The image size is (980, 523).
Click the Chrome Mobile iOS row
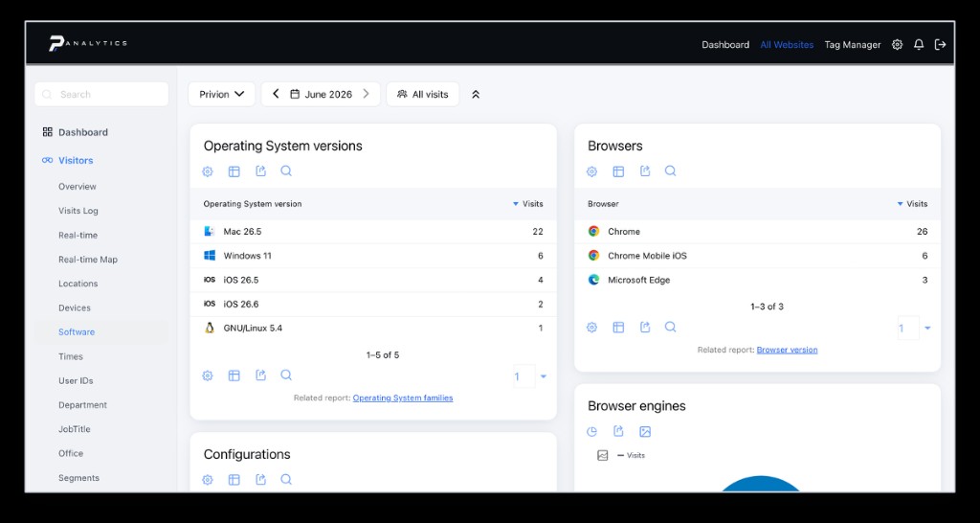click(x=758, y=256)
